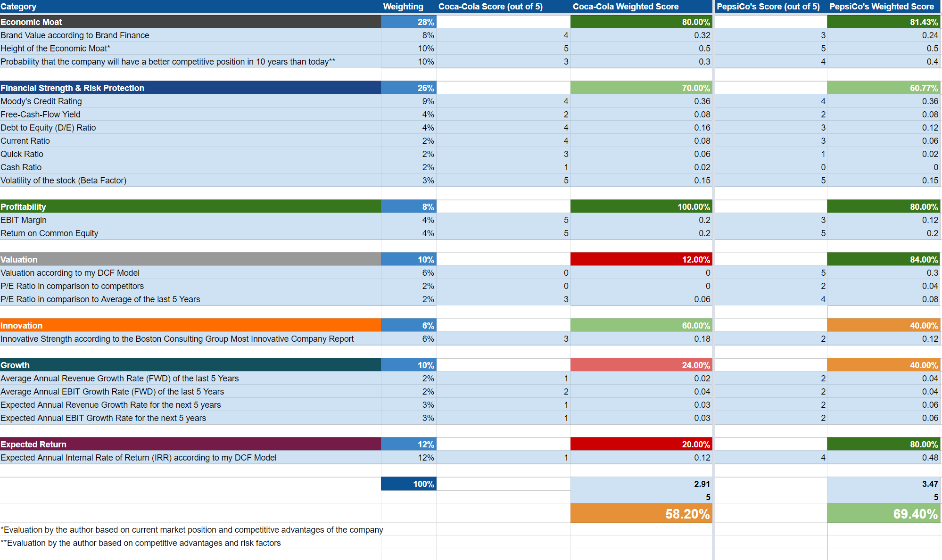Click the Free-Cash-Flow Yield cell
Image resolution: width=942 pixels, height=560 pixels.
click(x=190, y=114)
